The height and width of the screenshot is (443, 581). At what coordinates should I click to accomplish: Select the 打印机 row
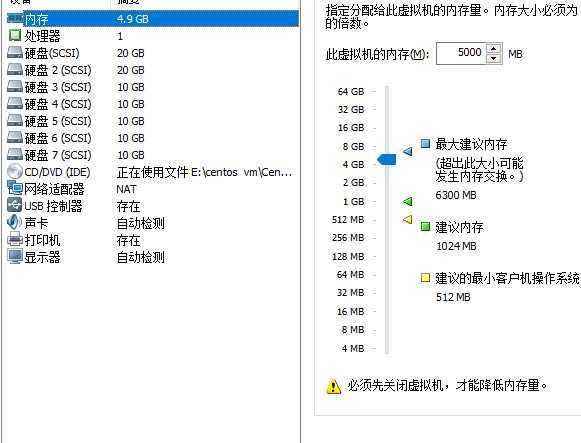coord(153,240)
